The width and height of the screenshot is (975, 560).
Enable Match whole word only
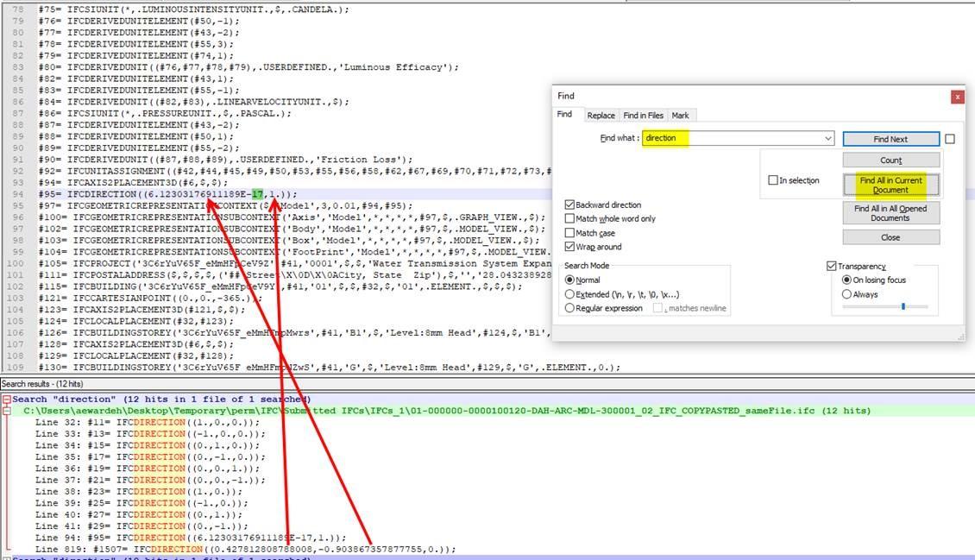tap(569, 219)
